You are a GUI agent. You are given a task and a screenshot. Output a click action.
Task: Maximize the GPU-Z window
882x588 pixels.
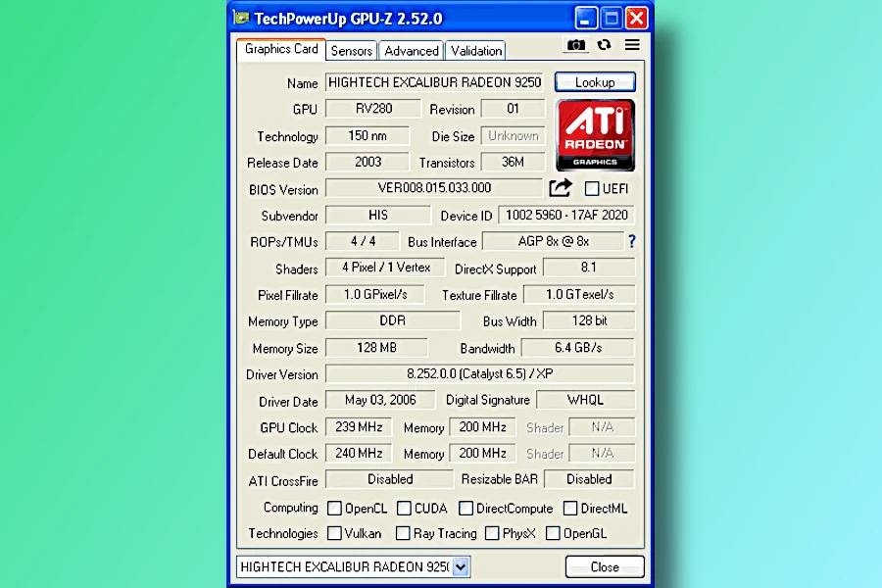click(611, 19)
